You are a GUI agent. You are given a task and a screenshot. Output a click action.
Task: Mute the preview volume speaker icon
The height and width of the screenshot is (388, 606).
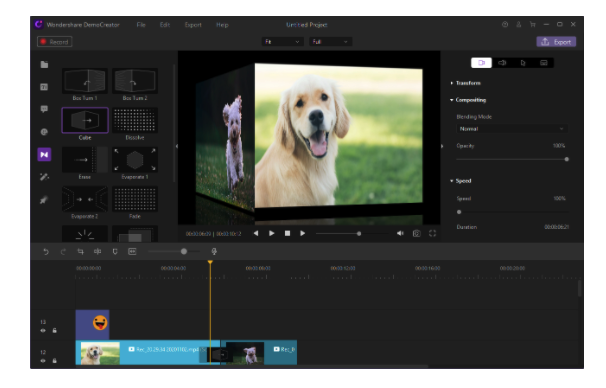(400, 233)
